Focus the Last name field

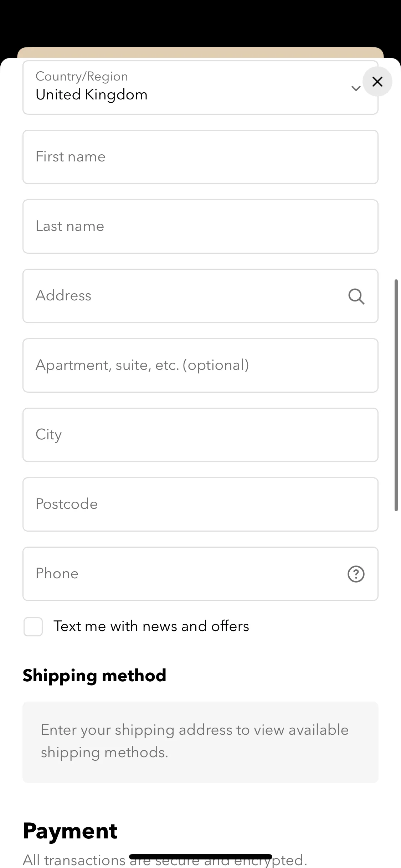click(x=200, y=227)
